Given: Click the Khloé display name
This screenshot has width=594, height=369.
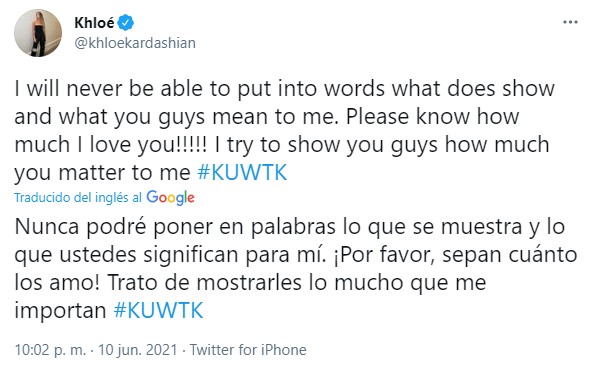Looking at the screenshot, I should (94, 23).
